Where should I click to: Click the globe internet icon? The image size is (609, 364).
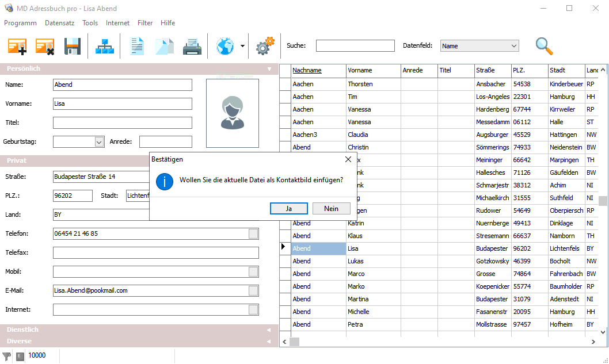point(224,46)
